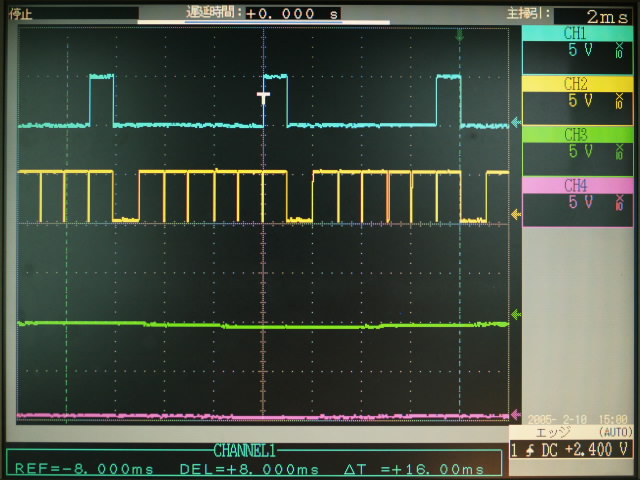Screen dimensions: 640x480
Task: Click the CH4 x10 probe indicator
Action: (x=619, y=203)
